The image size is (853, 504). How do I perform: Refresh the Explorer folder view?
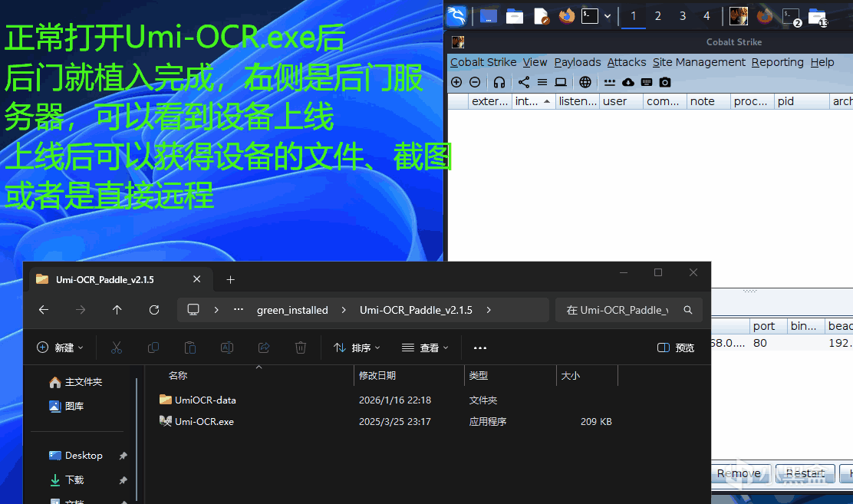pyautogui.click(x=154, y=310)
